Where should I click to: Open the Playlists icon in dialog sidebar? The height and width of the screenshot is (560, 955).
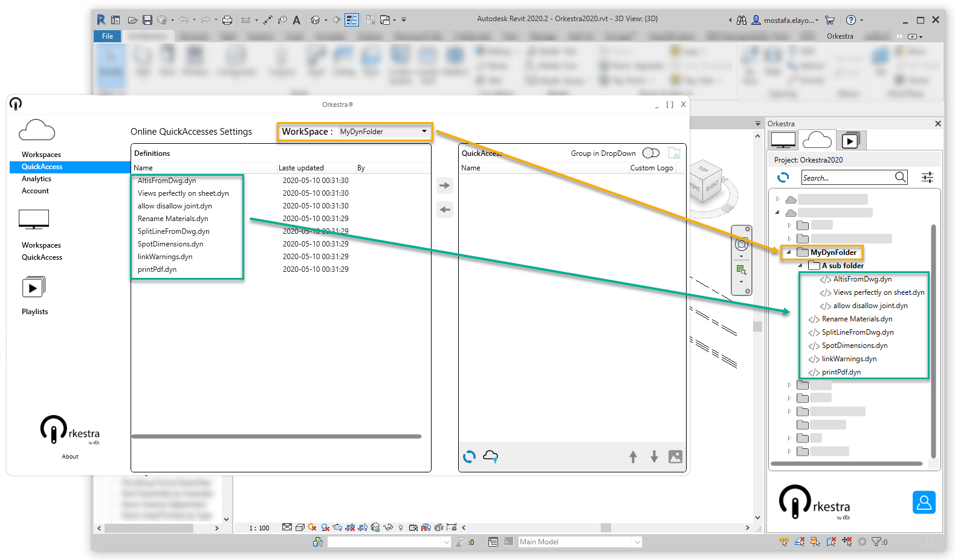click(x=33, y=288)
